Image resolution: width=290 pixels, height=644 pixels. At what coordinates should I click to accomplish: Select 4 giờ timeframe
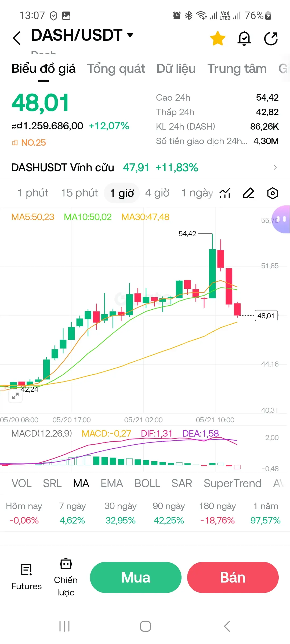pyautogui.click(x=157, y=193)
